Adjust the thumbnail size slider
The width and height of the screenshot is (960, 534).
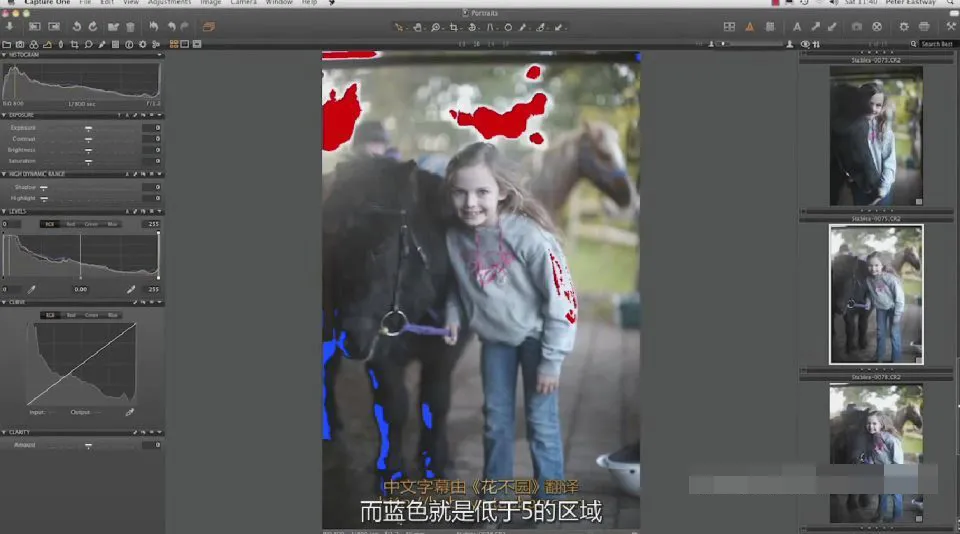pyautogui.click(x=723, y=44)
